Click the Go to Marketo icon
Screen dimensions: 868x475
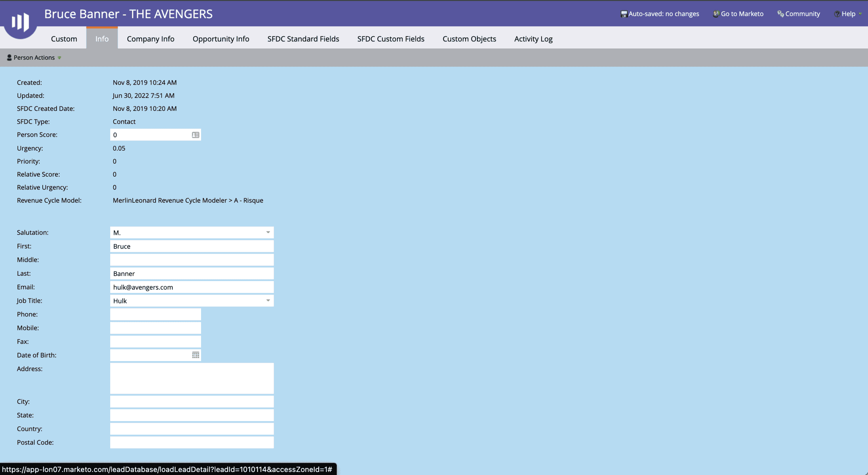click(716, 14)
